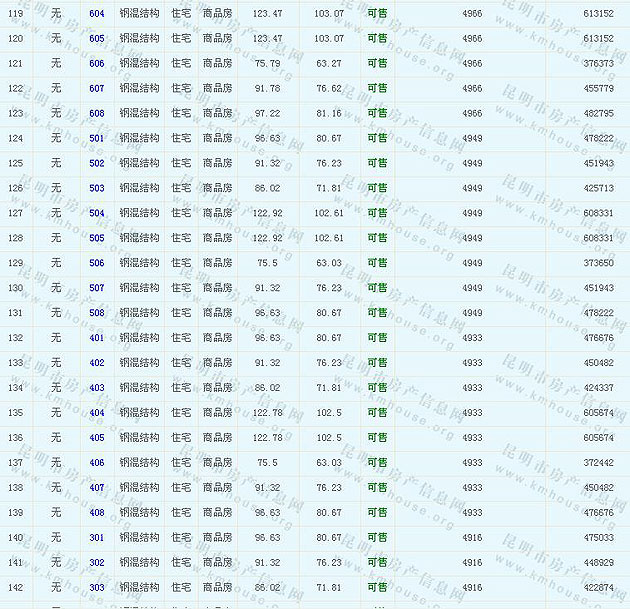The width and height of the screenshot is (630, 609).
Task: Open room 401 link
Action: point(96,338)
